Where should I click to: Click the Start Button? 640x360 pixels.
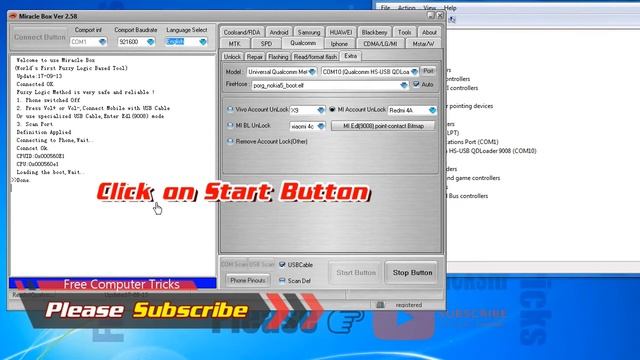click(356, 272)
